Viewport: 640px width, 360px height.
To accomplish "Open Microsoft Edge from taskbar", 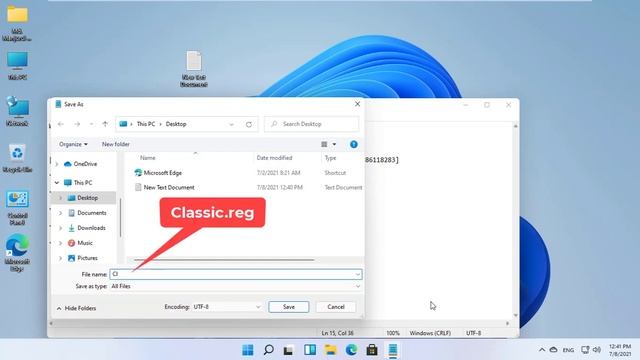I will click(x=351, y=350).
